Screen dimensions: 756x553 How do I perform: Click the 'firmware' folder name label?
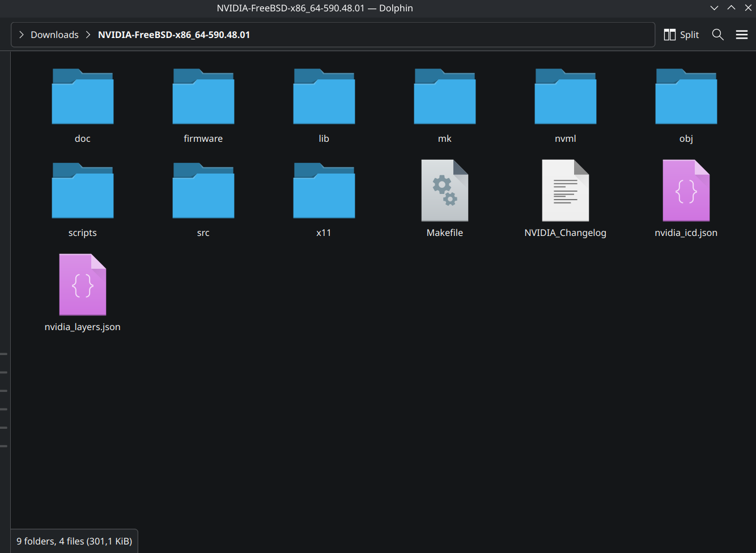click(203, 138)
